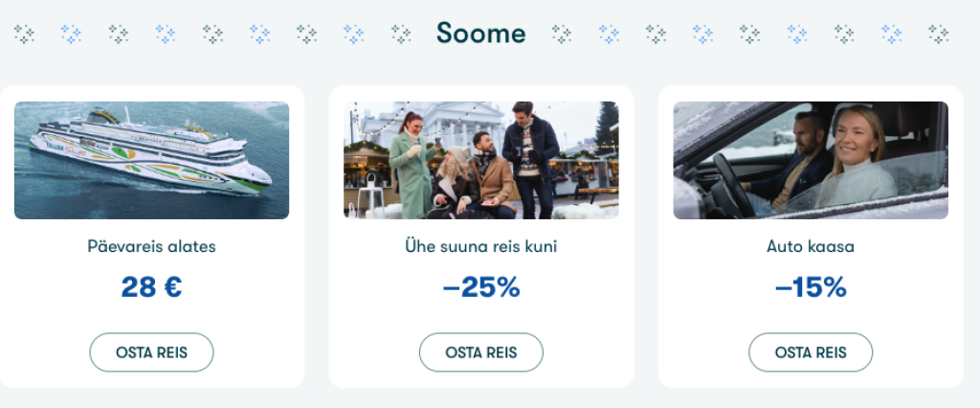
Task: Select the Ühe suuna reis kuni label
Action: tap(480, 246)
